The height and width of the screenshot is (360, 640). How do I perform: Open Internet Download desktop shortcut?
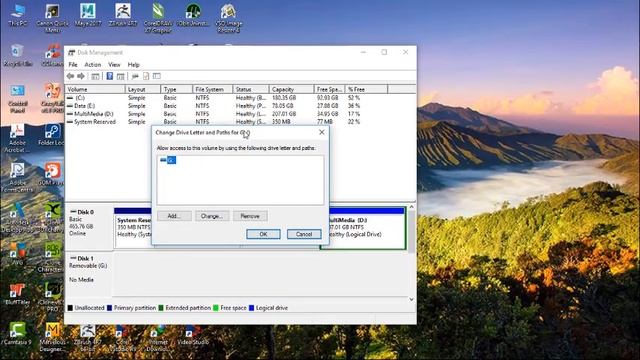point(158,338)
